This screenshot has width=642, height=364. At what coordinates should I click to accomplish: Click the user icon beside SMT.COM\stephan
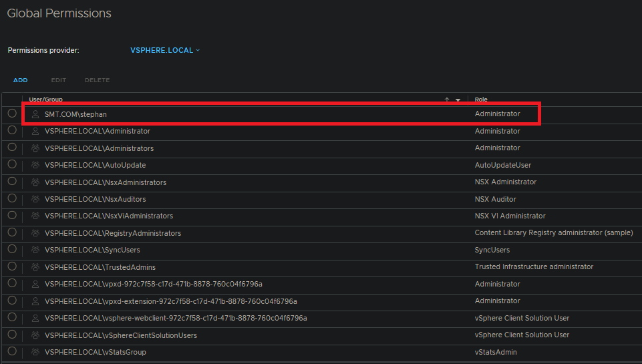[x=35, y=114]
